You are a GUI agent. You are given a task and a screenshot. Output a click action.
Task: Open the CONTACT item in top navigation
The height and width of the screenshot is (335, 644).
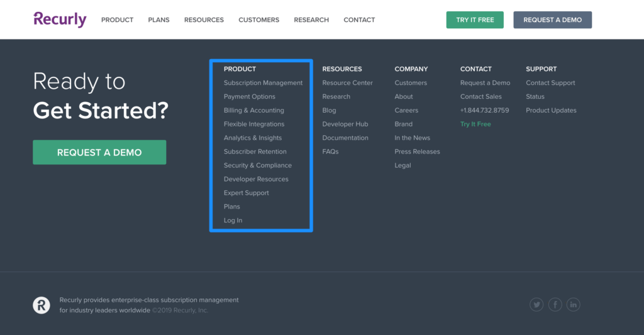click(x=359, y=20)
